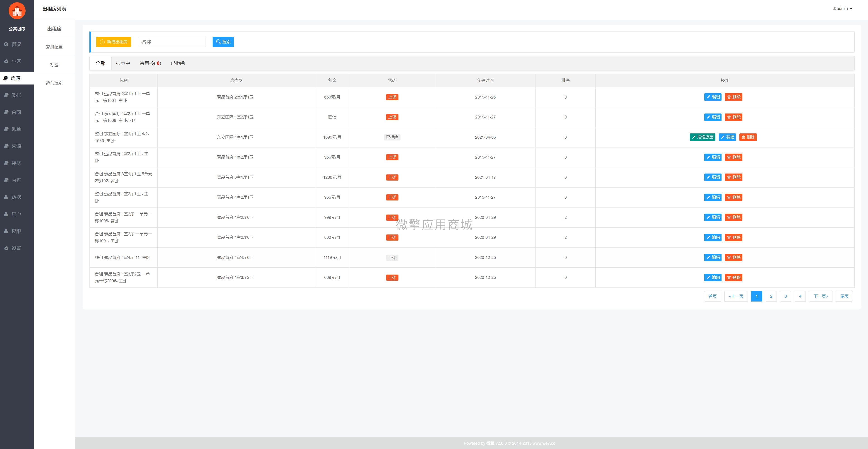Open 热门搜索 hot search submenu
The width and height of the screenshot is (868, 449).
pos(54,83)
